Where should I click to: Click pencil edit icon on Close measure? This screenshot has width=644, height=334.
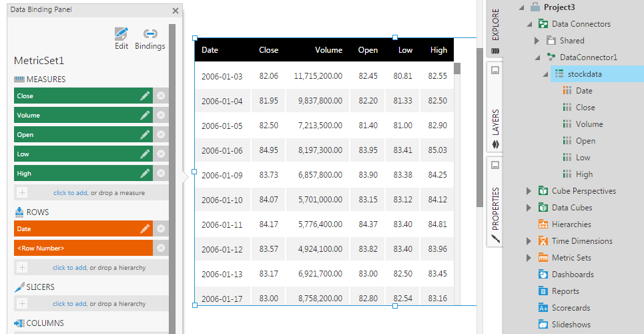pos(145,96)
